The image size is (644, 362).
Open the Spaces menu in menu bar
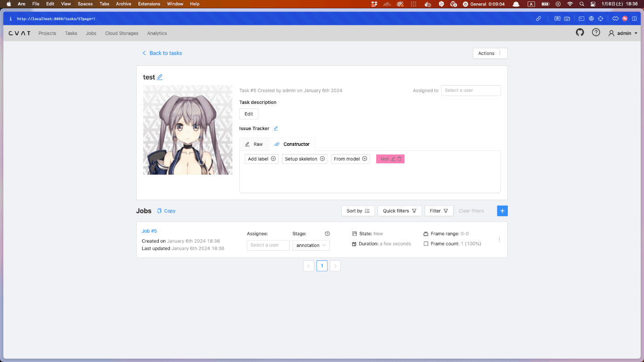tap(85, 4)
